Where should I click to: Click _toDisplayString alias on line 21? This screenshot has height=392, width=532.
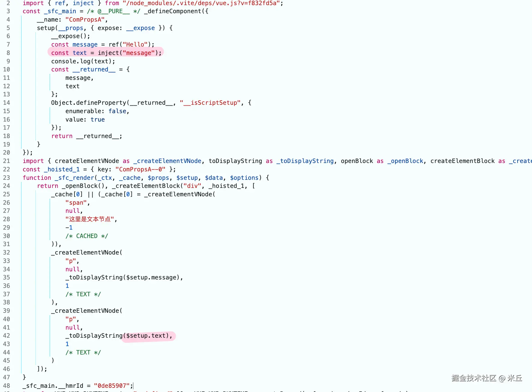pyautogui.click(x=305, y=161)
